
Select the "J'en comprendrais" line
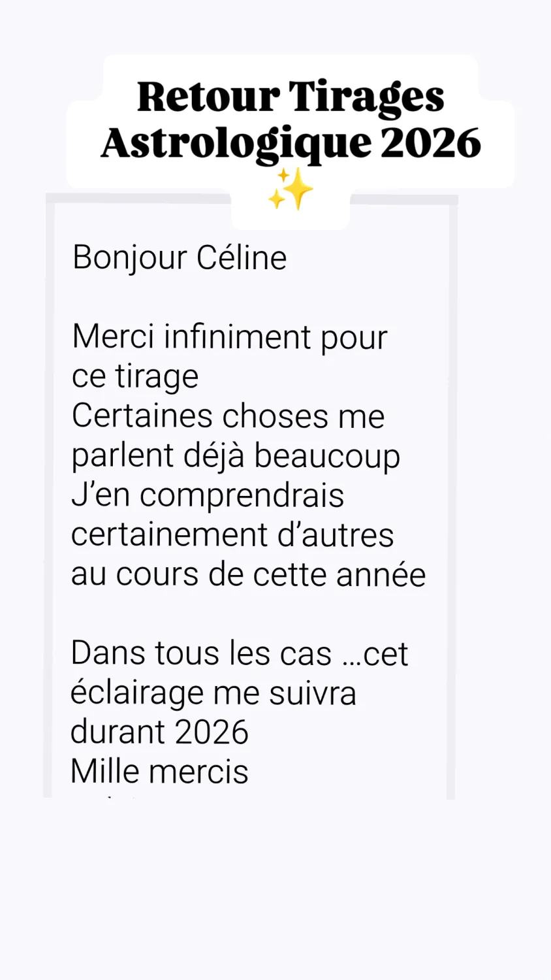pos(208,495)
